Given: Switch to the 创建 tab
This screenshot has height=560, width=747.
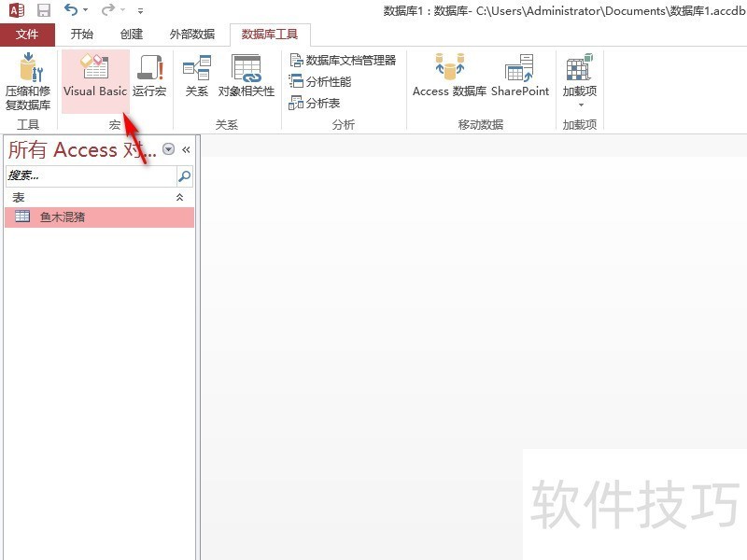Looking at the screenshot, I should coord(132,35).
